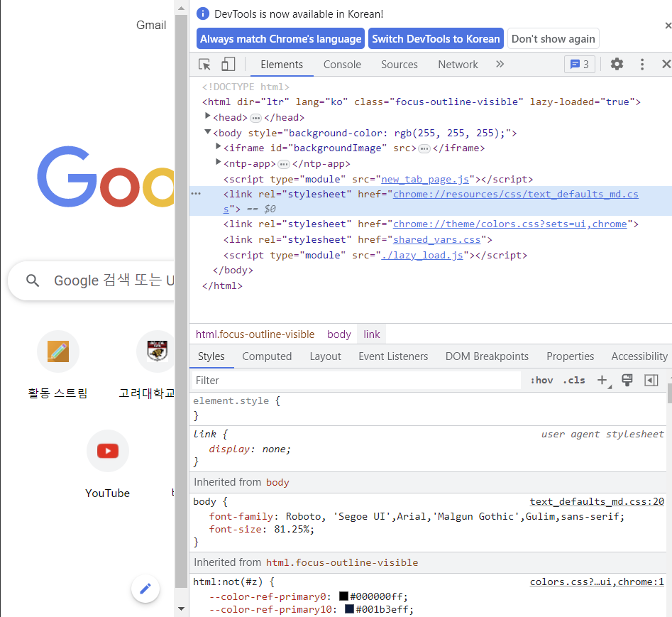Click the issues counter showing 3 messages

(x=580, y=64)
